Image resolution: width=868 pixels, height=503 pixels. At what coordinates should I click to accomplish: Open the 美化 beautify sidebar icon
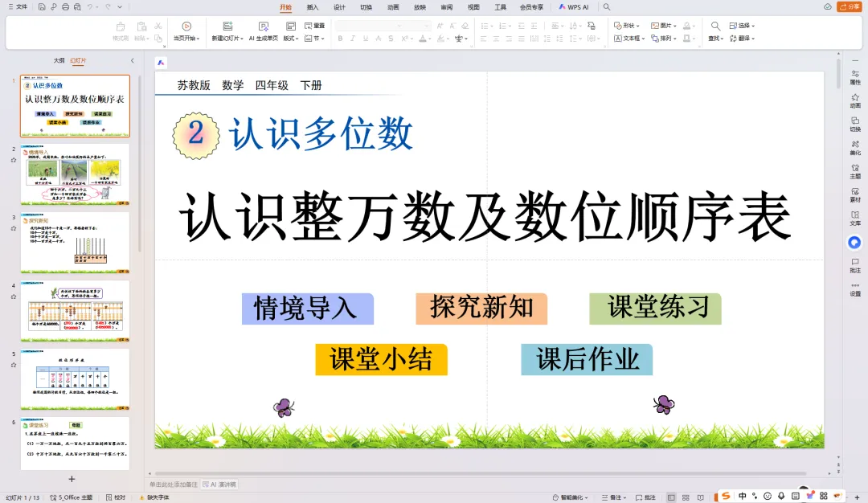click(x=855, y=148)
